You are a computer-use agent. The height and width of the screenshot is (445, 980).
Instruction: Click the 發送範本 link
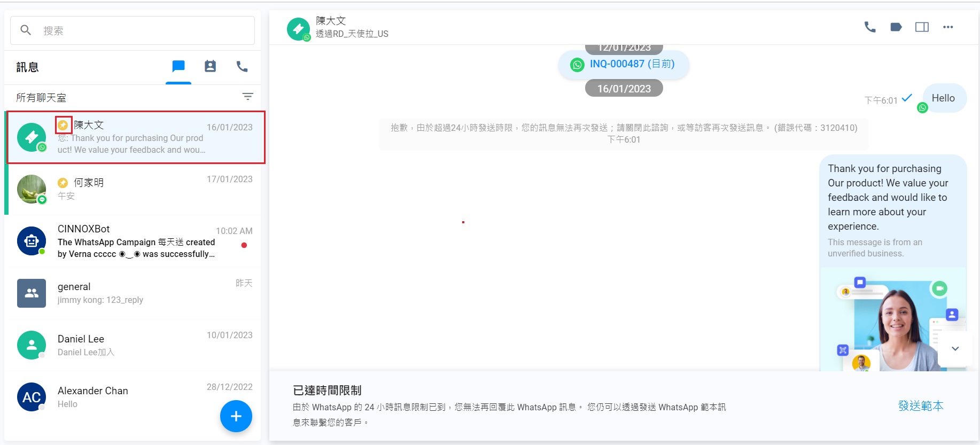(x=921, y=406)
